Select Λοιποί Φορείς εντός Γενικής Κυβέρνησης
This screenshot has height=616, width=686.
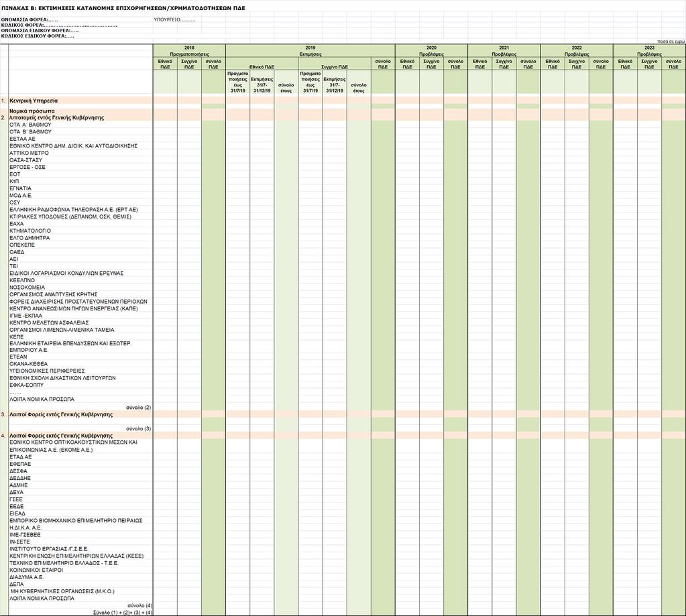pos(61,414)
